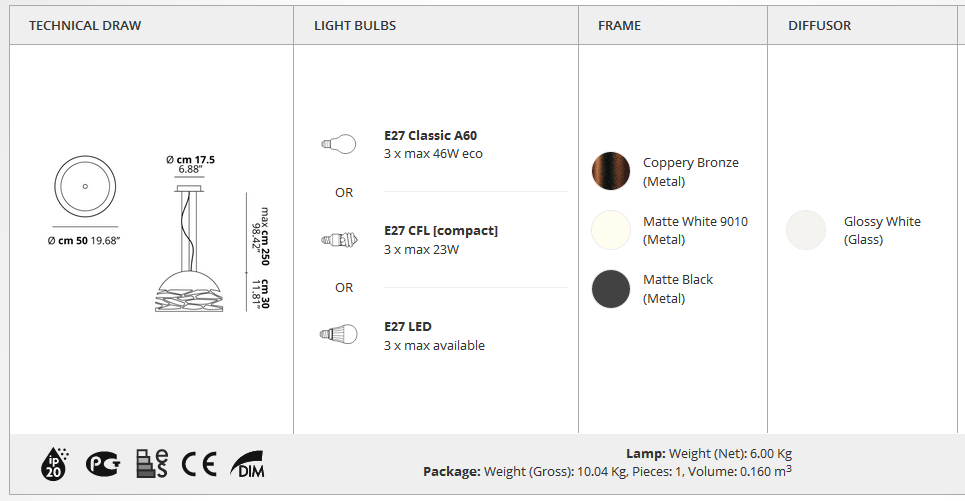Viewport: 965px width, 501px height.
Task: Select the Matte White 9010 swatch
Action: [x=611, y=230]
